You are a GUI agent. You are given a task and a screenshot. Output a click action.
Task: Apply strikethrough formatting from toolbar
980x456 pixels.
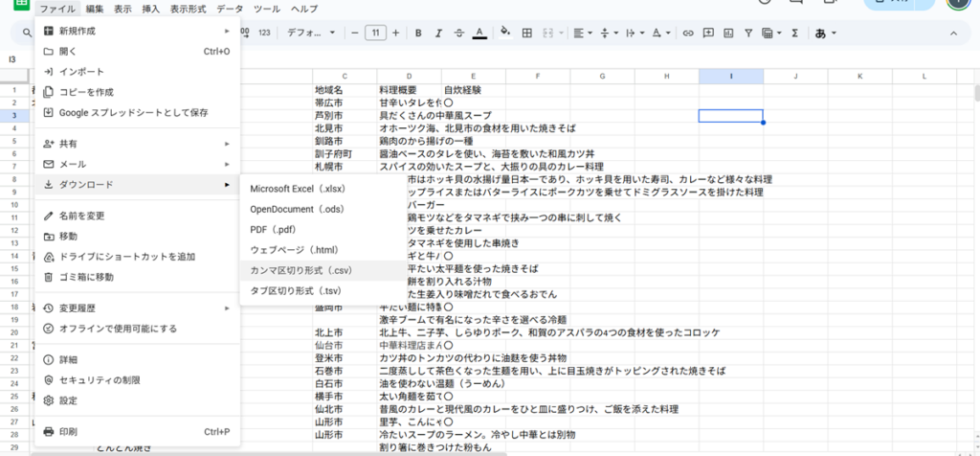[x=458, y=34]
